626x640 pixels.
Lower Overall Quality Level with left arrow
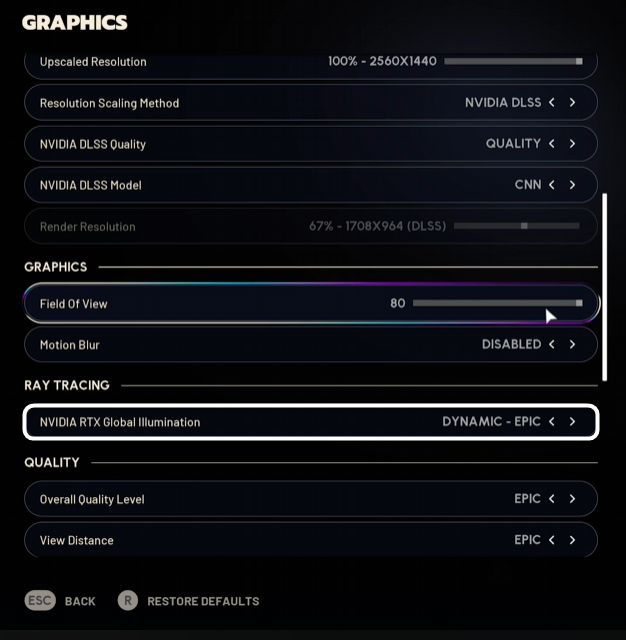tap(551, 499)
